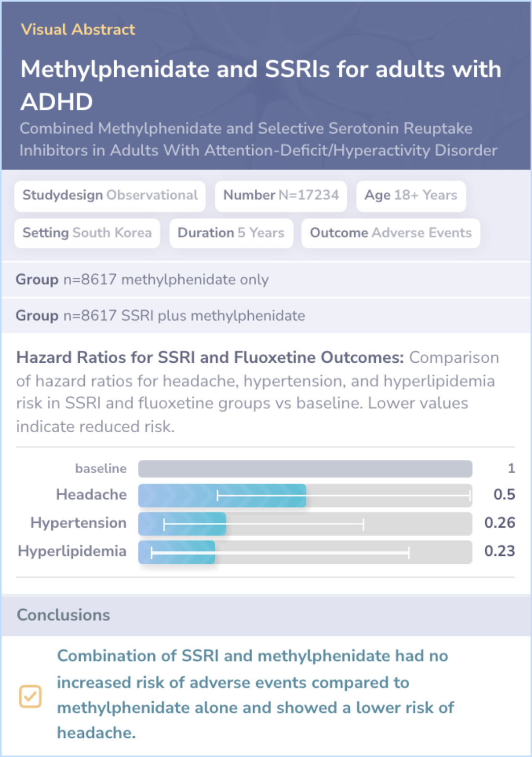Image resolution: width=532 pixels, height=757 pixels.
Task: Click the Hyperlipidemia value 0.23
Action: pyautogui.click(x=499, y=551)
